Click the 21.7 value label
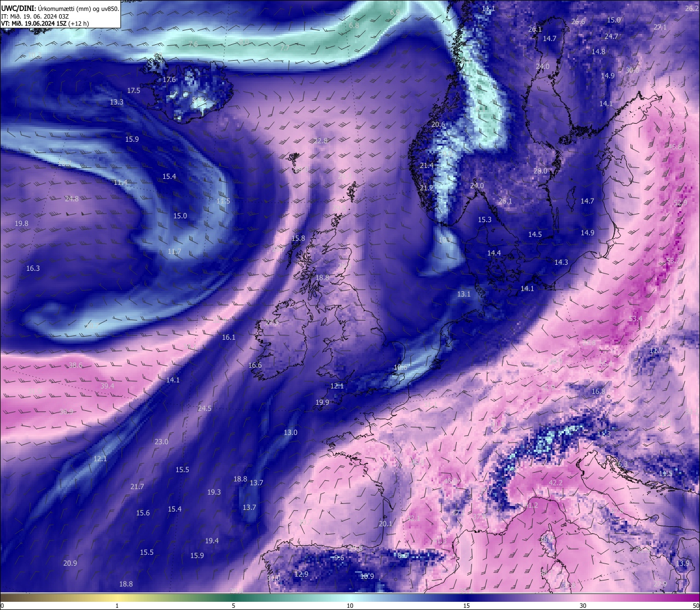The height and width of the screenshot is (610, 700). (137, 487)
